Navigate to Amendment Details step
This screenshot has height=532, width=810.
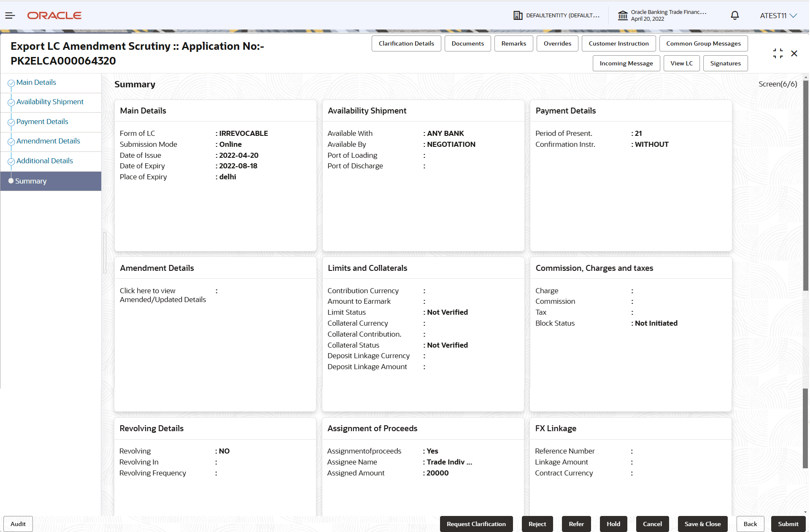[x=48, y=141]
